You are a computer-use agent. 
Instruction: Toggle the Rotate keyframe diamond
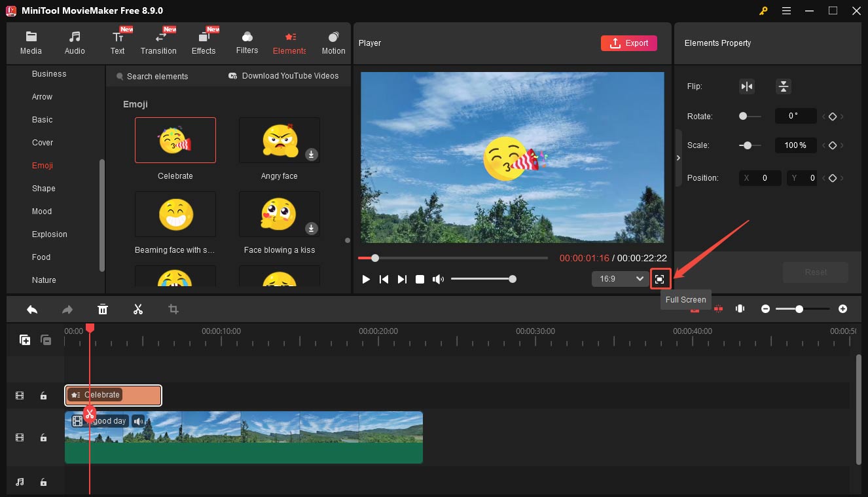pyautogui.click(x=833, y=117)
